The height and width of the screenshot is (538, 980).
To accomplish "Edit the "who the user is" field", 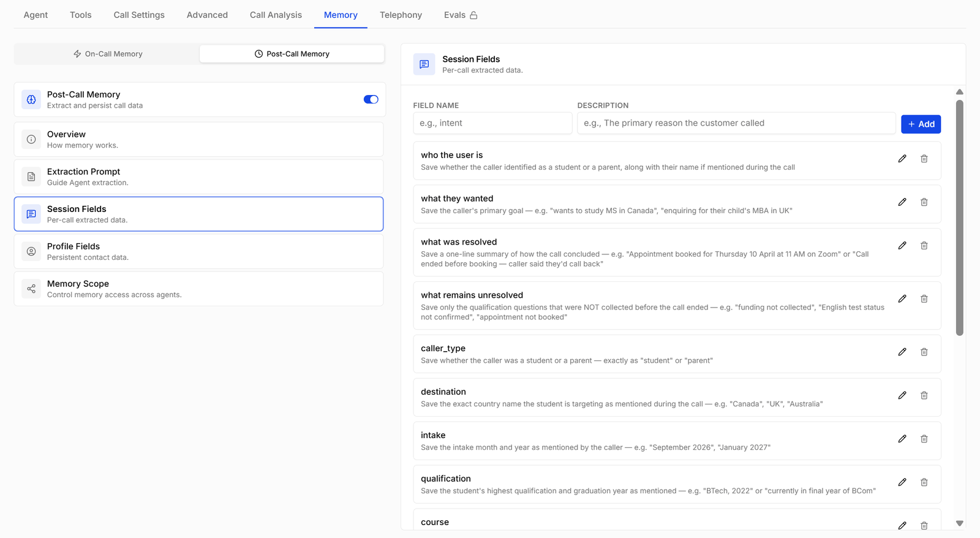I will [x=902, y=159].
